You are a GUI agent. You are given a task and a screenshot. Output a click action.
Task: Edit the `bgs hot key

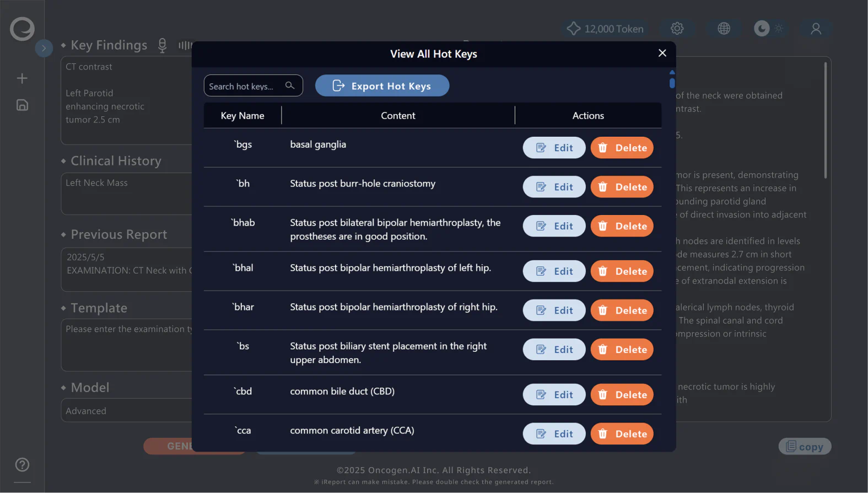[554, 148]
